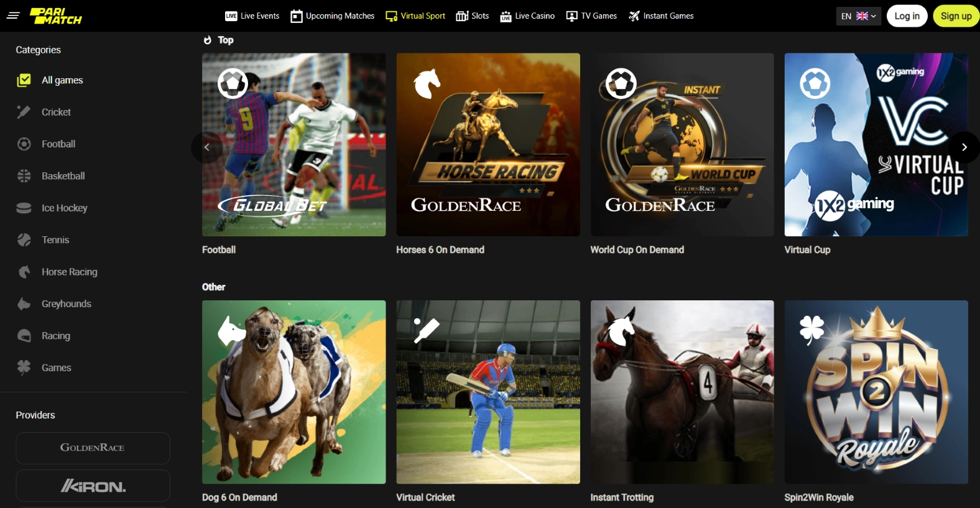
Task: Select the Virtual Sport tab
Action: [415, 16]
